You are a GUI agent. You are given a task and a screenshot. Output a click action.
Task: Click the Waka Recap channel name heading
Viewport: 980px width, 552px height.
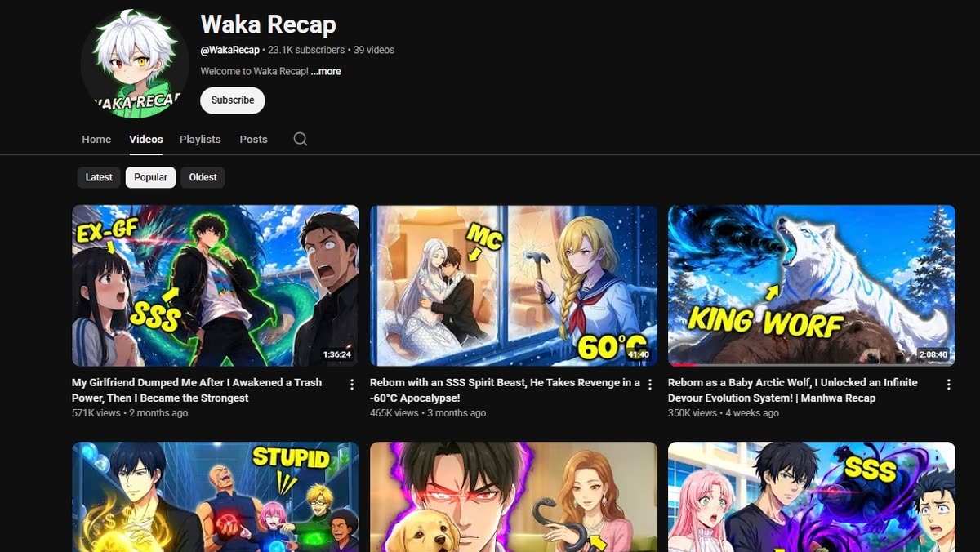268,24
